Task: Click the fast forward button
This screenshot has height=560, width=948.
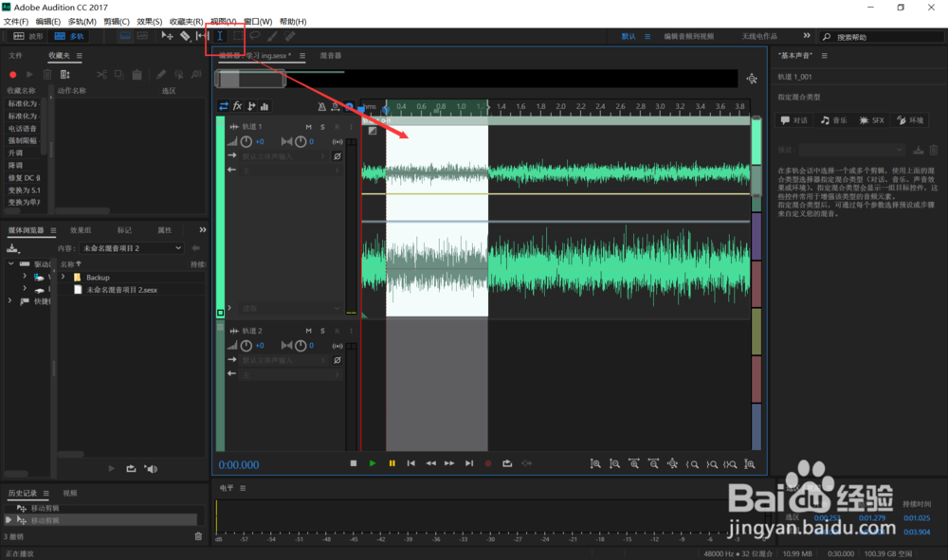Action: click(449, 463)
